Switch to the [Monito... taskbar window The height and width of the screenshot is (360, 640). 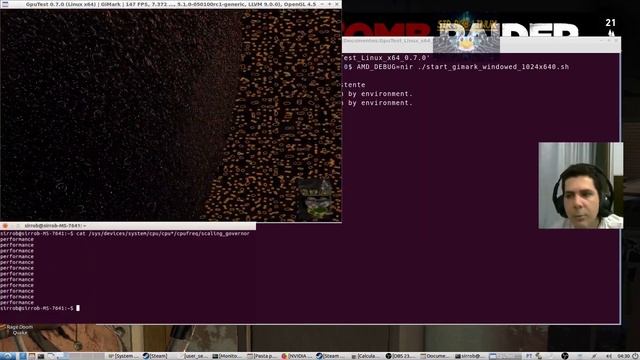227,356
